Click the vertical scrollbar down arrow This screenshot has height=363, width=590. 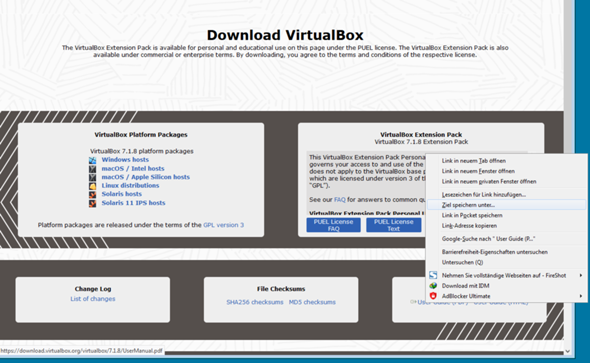(x=567, y=351)
